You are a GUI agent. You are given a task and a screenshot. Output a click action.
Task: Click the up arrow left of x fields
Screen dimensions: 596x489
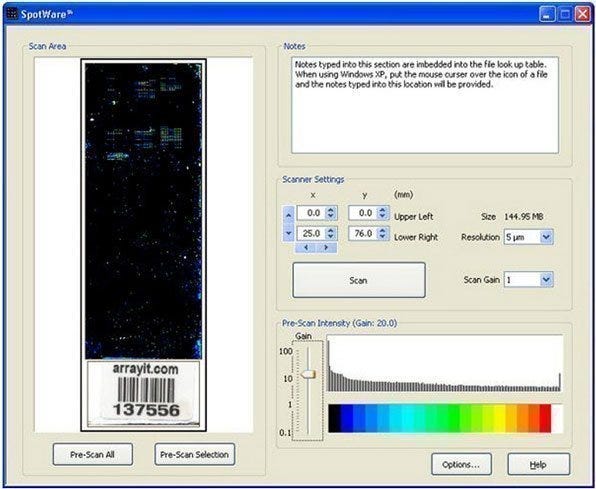point(288,215)
